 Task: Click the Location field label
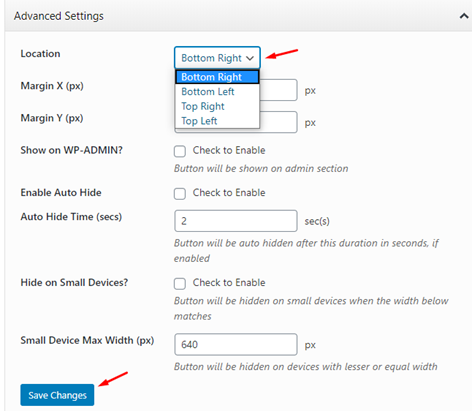coord(40,54)
